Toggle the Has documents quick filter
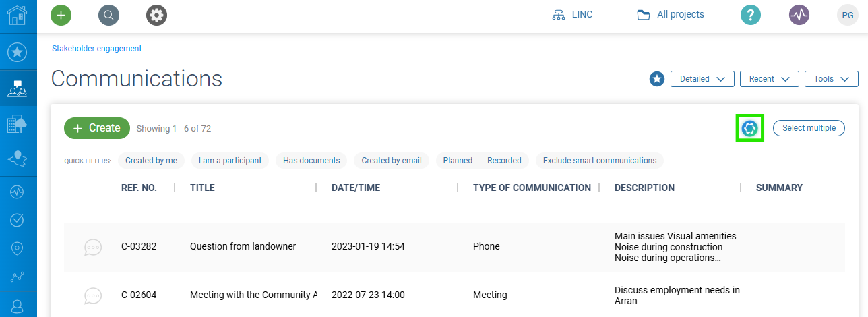Viewport: 868px width, 317px height. tap(311, 161)
